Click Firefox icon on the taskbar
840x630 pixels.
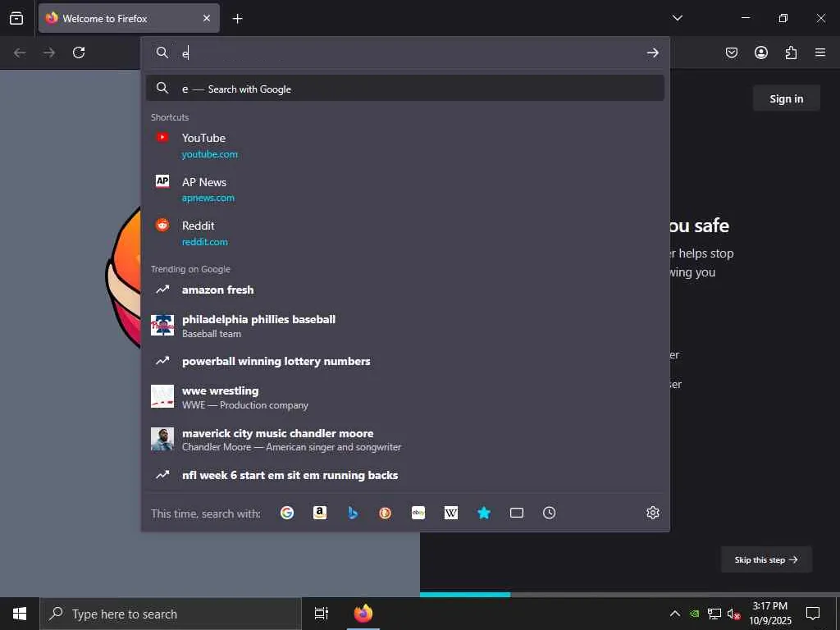(363, 614)
